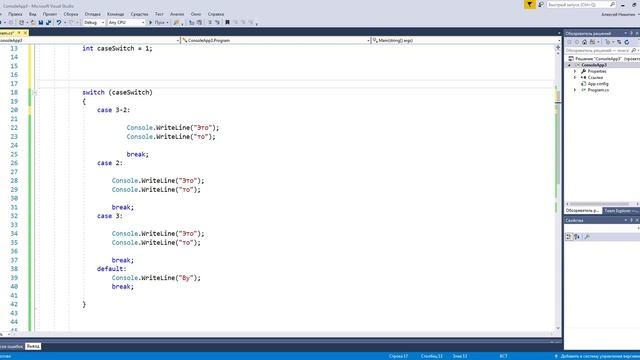Click the feedback icon beside quick launch
640x360 pixels.
[541, 4]
